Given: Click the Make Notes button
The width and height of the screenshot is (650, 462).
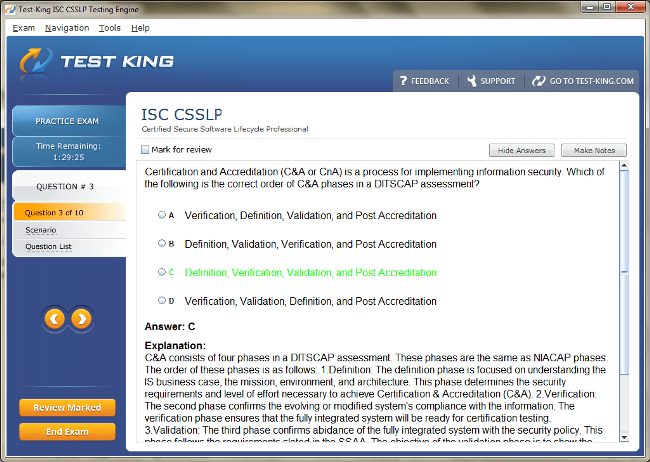Looking at the screenshot, I should tap(594, 150).
